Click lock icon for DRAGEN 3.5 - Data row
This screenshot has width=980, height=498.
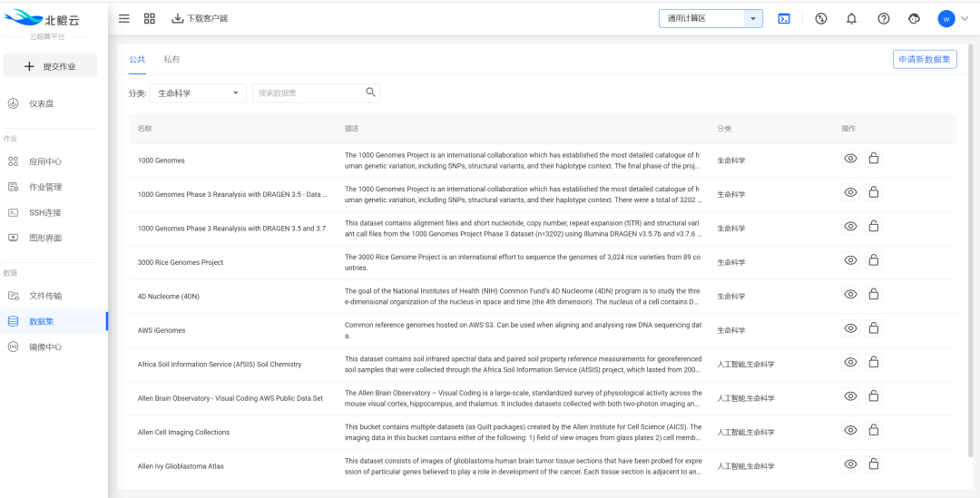874,192
